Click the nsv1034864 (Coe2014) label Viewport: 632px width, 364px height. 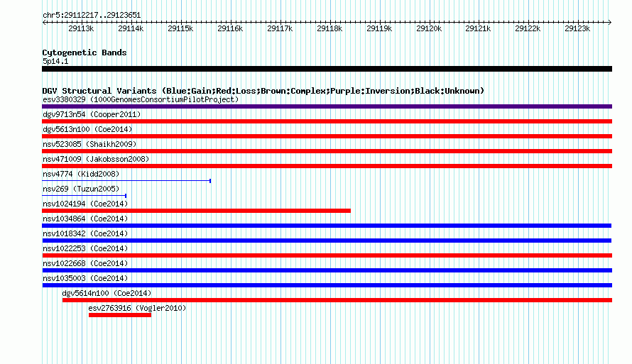85,219
